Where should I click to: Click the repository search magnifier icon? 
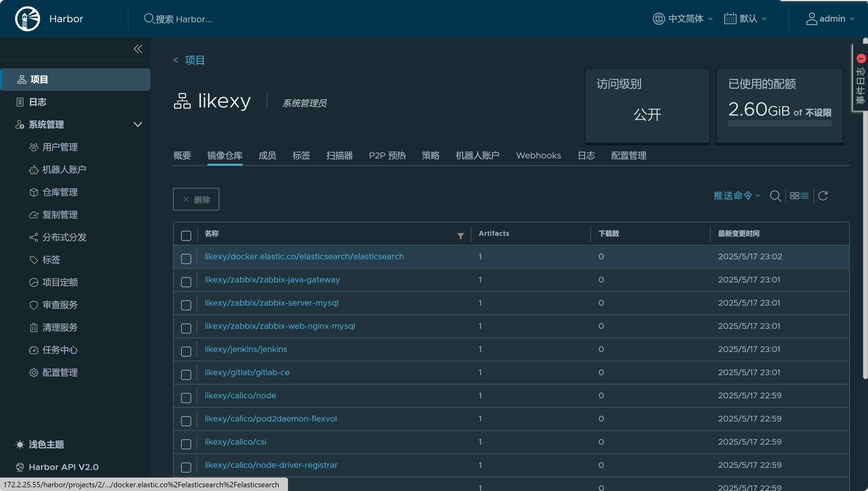pos(775,196)
